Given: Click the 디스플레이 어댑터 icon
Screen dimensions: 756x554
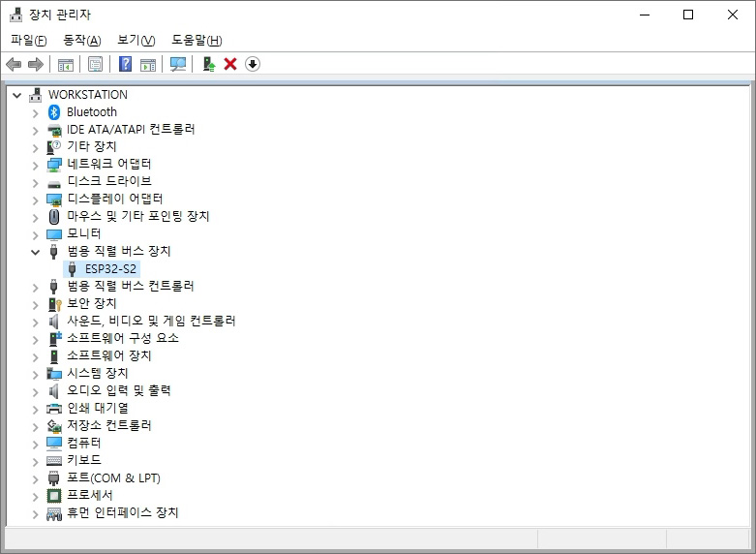Looking at the screenshot, I should coord(54,200).
